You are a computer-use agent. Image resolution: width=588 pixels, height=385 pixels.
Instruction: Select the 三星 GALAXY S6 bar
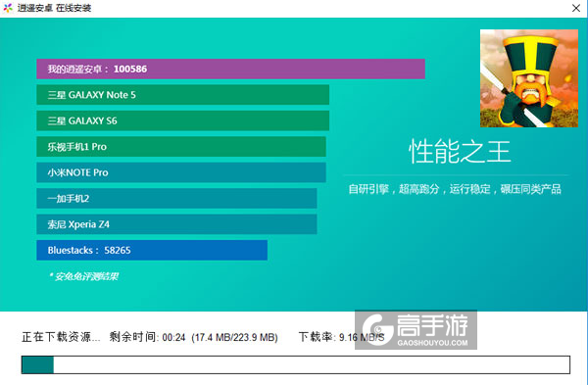coord(182,120)
